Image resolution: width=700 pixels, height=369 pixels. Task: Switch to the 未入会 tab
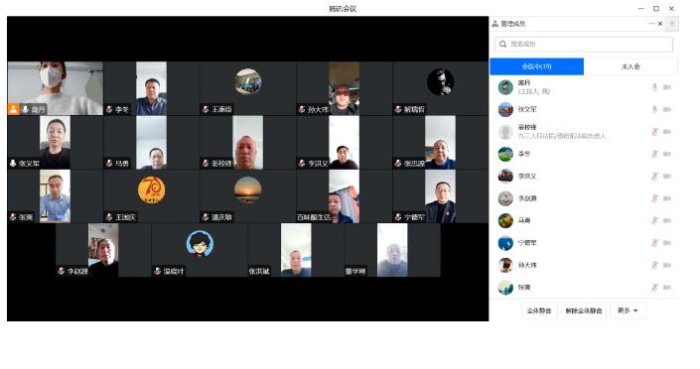point(630,66)
